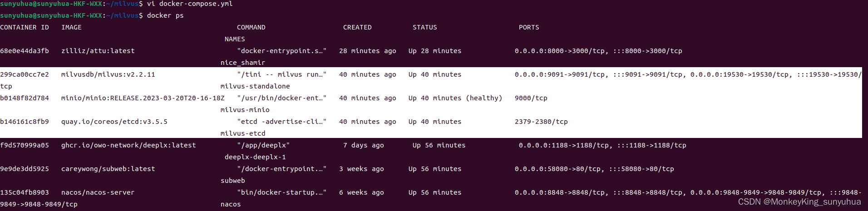Click image careywong/subweb:latest
The width and height of the screenshot is (868, 211).
(x=108, y=169)
